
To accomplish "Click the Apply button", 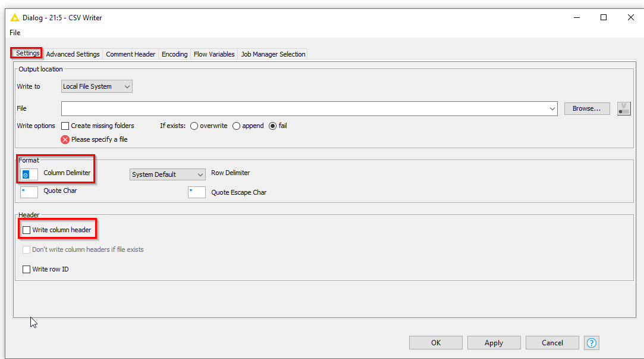I will click(x=494, y=342).
